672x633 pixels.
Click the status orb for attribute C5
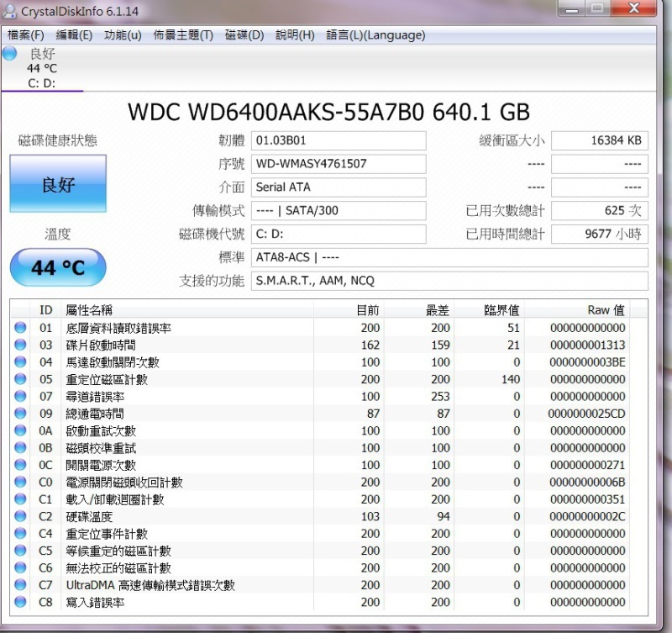point(20,551)
